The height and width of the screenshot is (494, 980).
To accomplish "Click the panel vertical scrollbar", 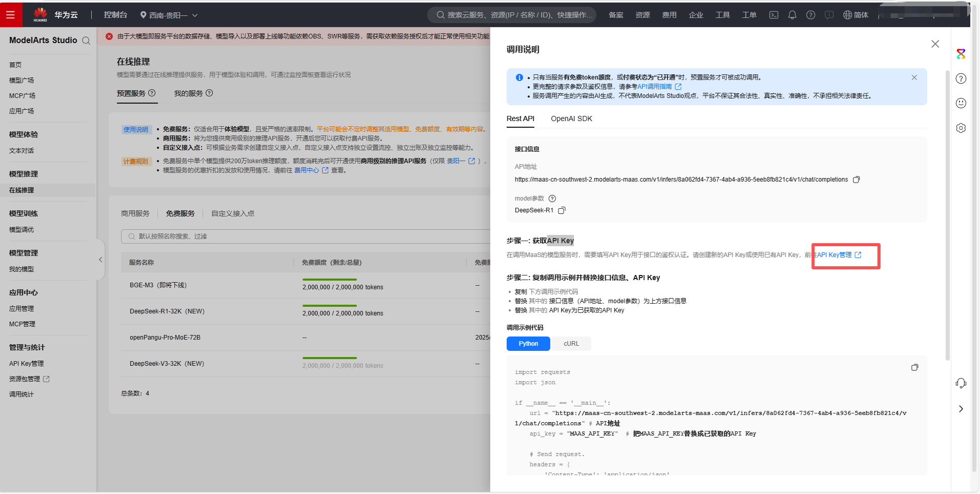I will 948,215.
